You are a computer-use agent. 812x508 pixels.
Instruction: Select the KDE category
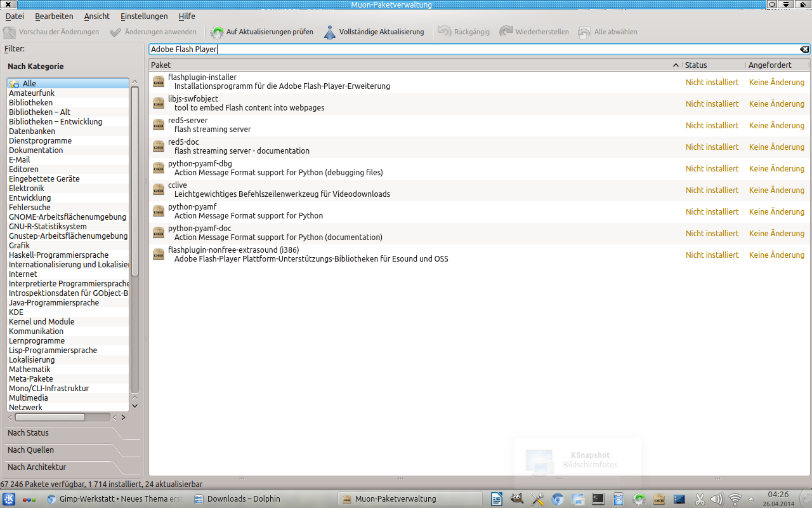pyautogui.click(x=68, y=312)
